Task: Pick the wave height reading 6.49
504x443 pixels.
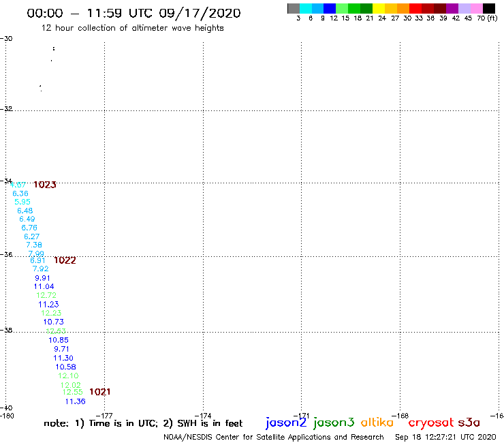Action: tap(27, 219)
